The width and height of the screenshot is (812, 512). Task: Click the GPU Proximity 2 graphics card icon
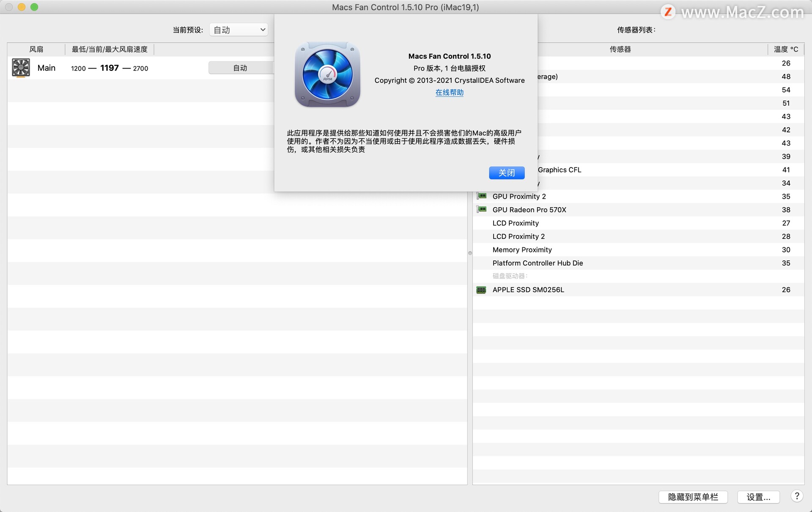(x=482, y=196)
